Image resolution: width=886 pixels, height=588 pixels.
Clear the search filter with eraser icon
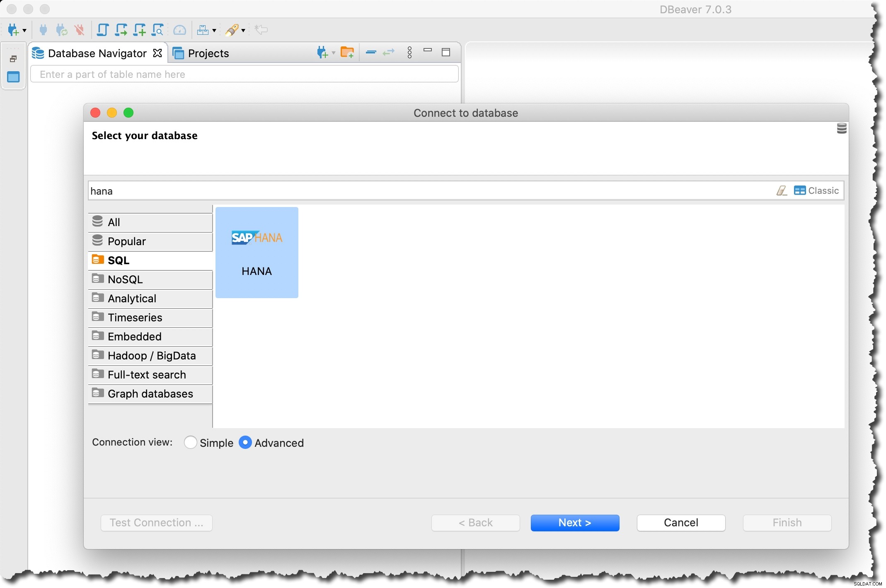click(x=782, y=190)
